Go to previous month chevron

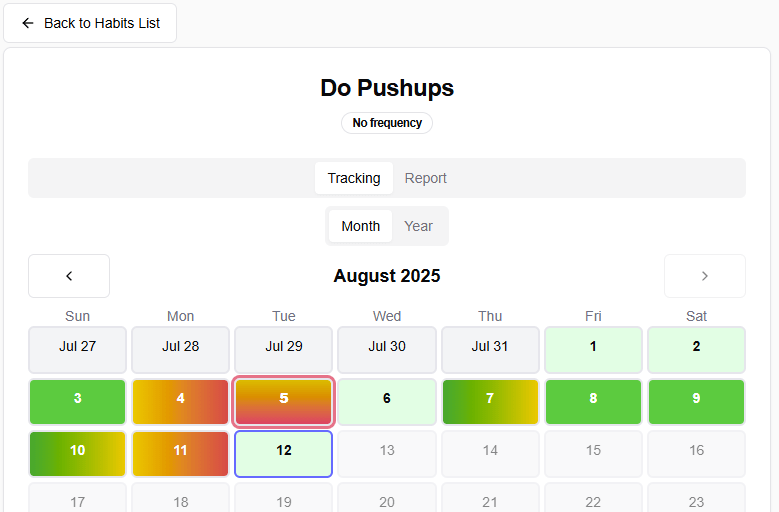click(69, 276)
